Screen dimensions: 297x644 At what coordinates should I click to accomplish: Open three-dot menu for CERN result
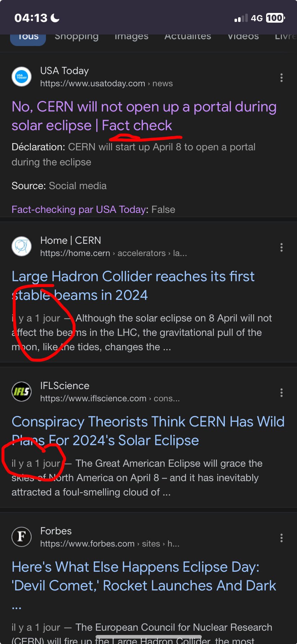(x=281, y=247)
